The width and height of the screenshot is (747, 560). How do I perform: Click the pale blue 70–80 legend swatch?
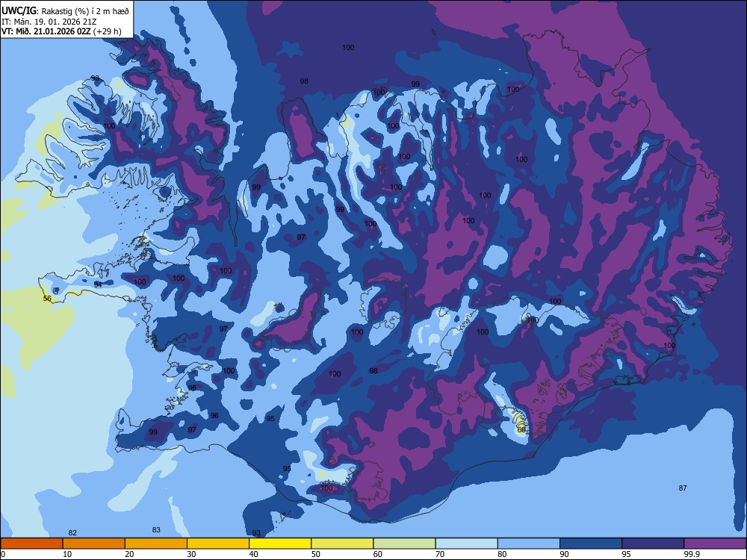tap(466, 544)
